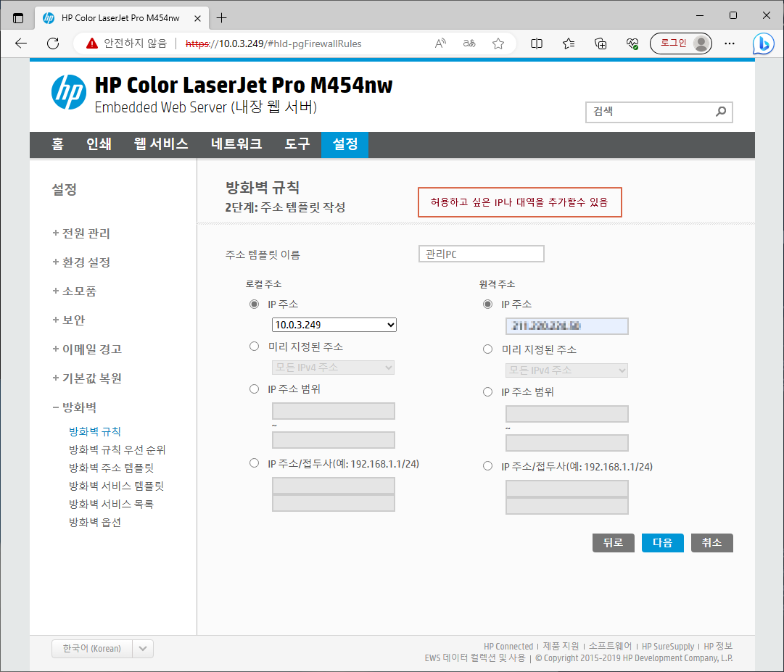Open 방화벽 규칙 link in sidebar
This screenshot has height=672, width=784.
point(95,431)
